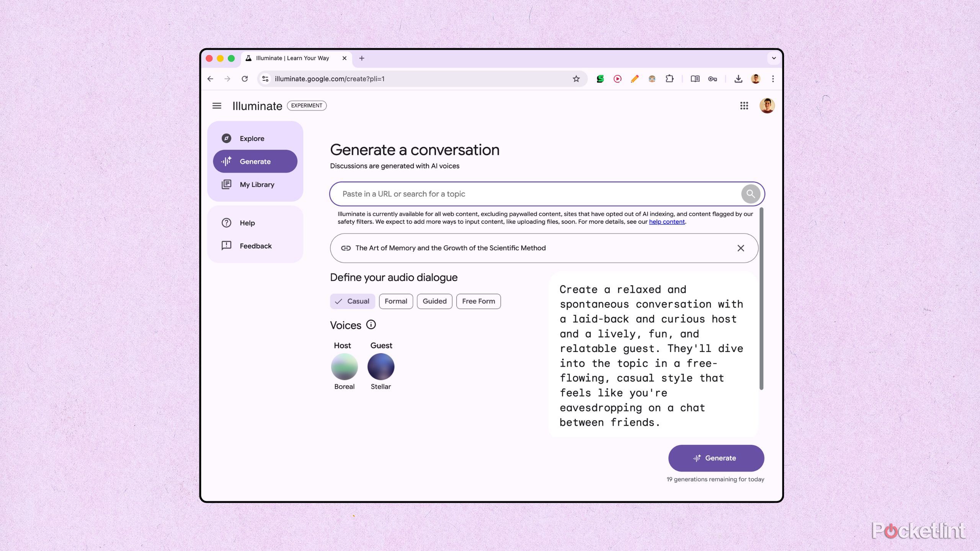Screen dimensions: 980x551
Task: Choose the Boreal host voice
Action: point(344,367)
